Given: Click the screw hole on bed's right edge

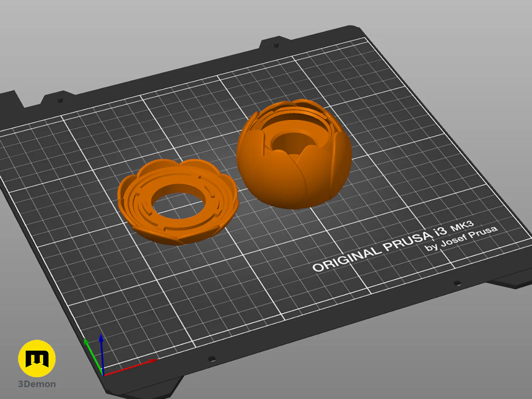Looking at the screenshot, I should pyautogui.click(x=457, y=283).
